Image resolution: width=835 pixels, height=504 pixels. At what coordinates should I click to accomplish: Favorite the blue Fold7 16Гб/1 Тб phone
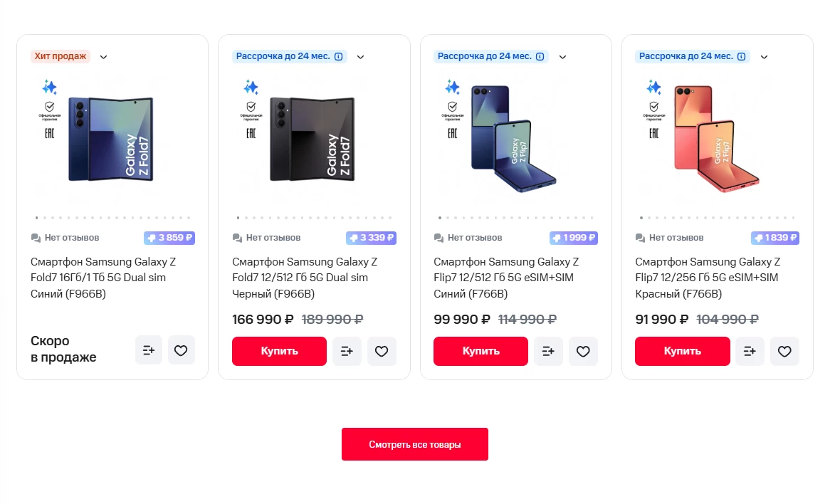coord(181,350)
